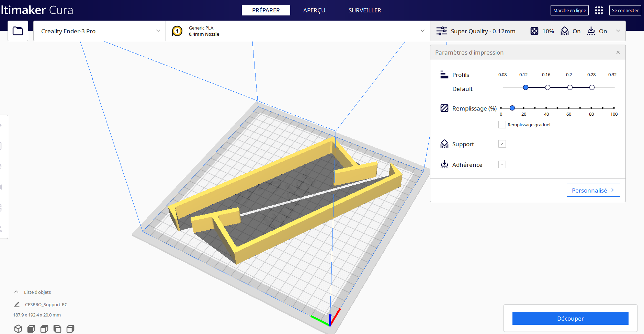Open a file with the folder icon
The height and width of the screenshot is (334, 644).
[x=18, y=31]
